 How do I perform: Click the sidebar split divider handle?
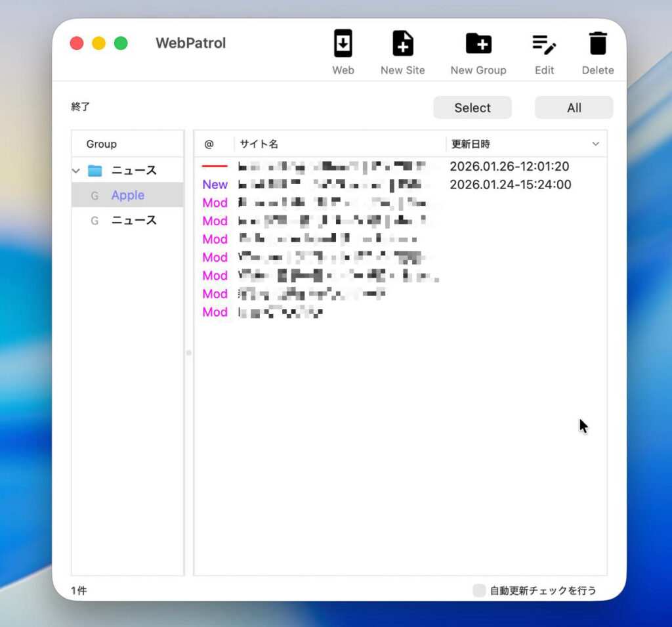point(189,353)
